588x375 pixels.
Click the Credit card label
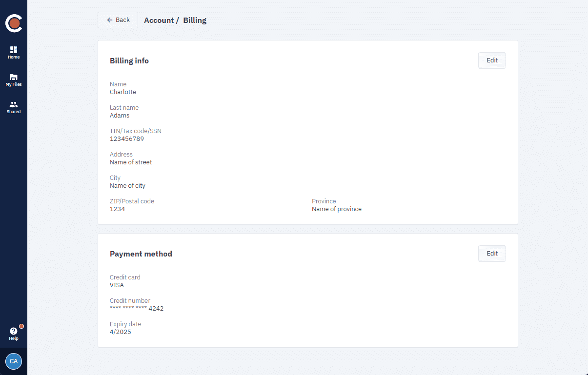tap(125, 277)
